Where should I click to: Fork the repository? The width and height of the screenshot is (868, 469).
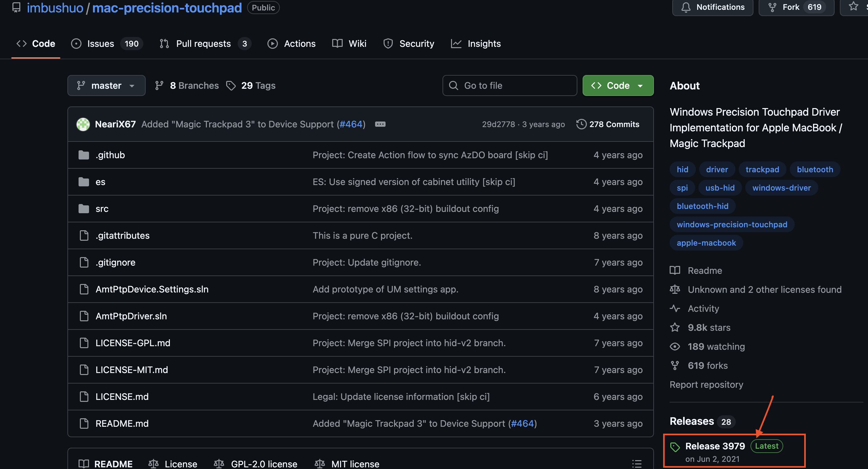pyautogui.click(x=790, y=7)
